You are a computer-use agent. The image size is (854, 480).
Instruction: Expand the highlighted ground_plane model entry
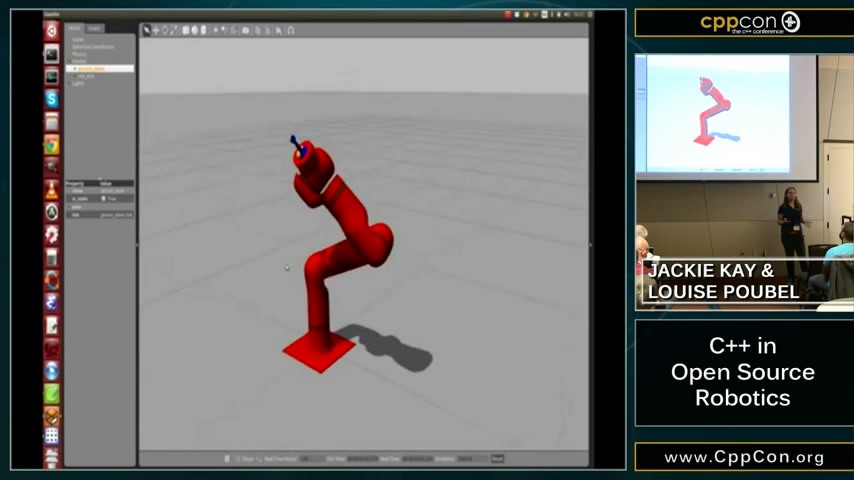point(75,69)
